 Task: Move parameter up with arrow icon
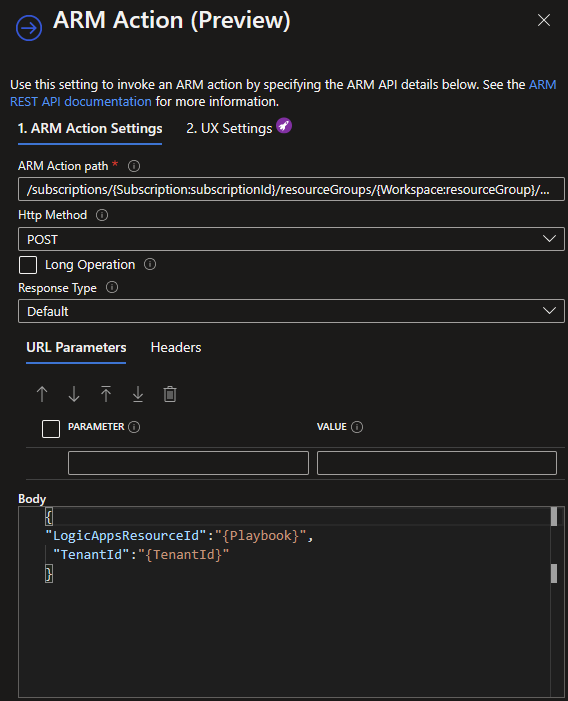pos(42,394)
